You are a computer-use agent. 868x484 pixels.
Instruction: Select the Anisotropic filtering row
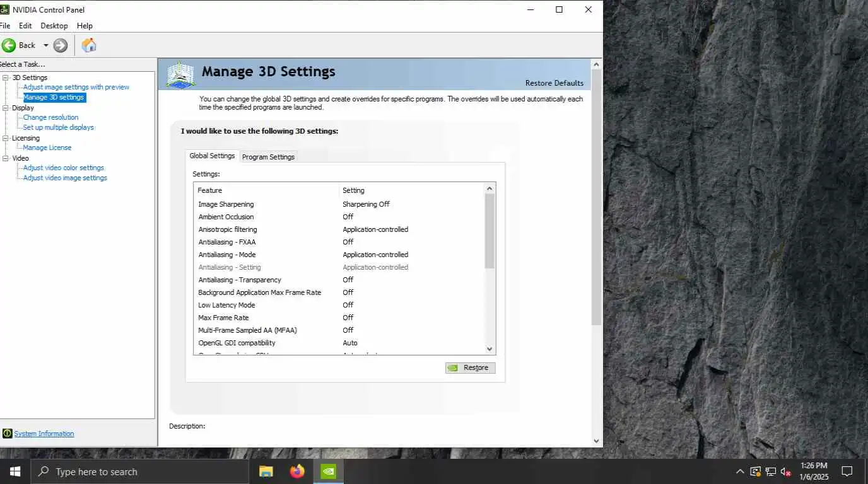tap(339, 229)
